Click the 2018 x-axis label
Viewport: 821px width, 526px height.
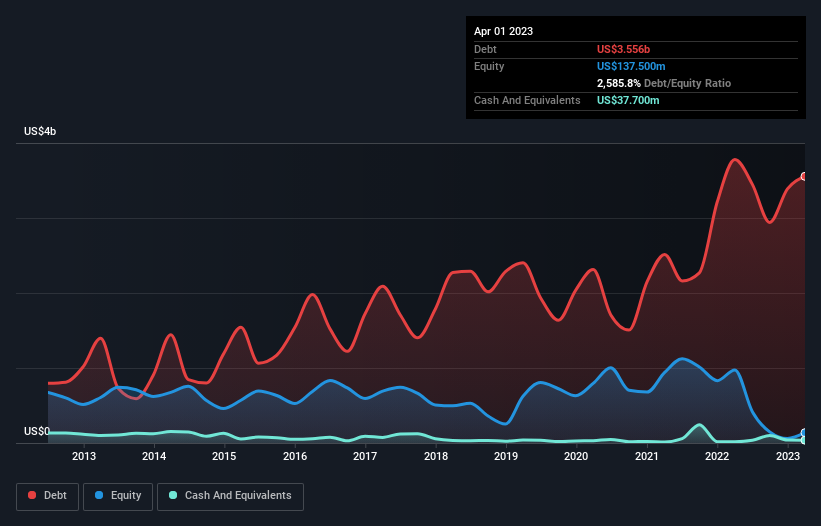click(x=436, y=456)
